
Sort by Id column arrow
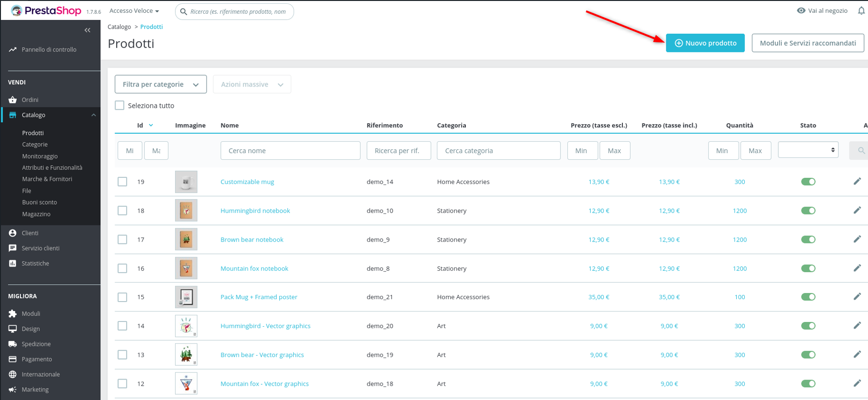(x=151, y=125)
